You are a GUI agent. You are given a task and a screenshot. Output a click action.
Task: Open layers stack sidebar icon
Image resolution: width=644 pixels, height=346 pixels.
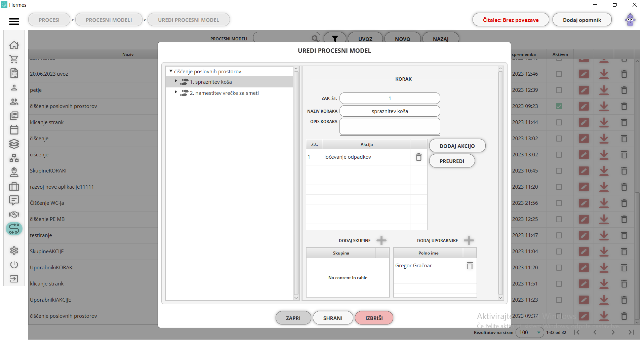coord(14,144)
